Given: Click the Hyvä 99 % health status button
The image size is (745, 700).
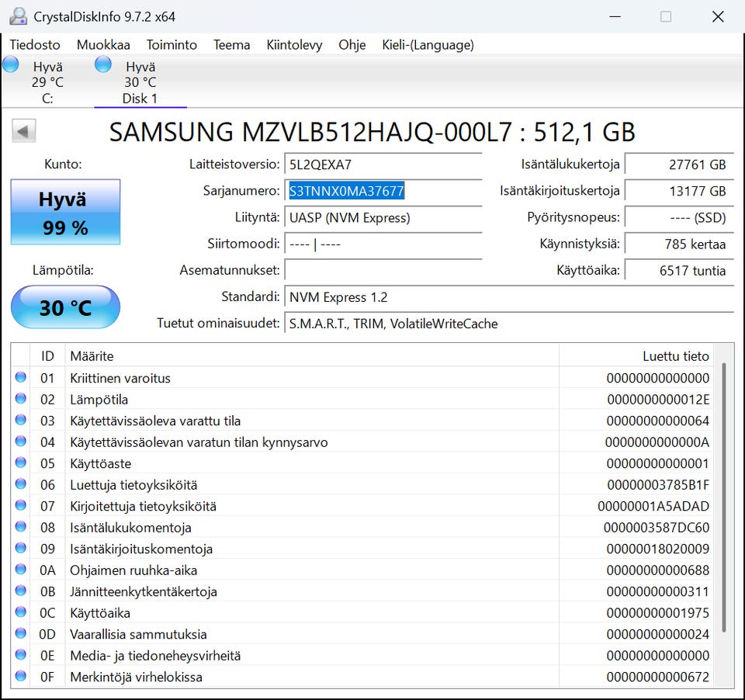Looking at the screenshot, I should pyautogui.click(x=65, y=213).
